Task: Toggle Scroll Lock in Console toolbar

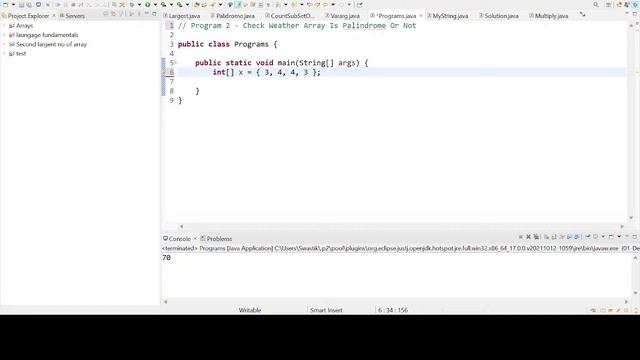Action: click(x=554, y=237)
